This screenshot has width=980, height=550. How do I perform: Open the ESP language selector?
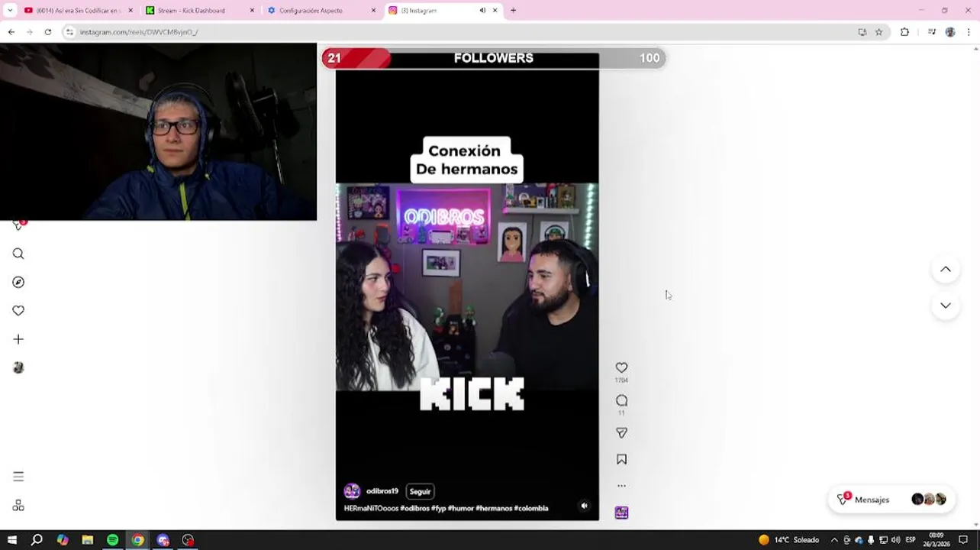pyautogui.click(x=911, y=540)
